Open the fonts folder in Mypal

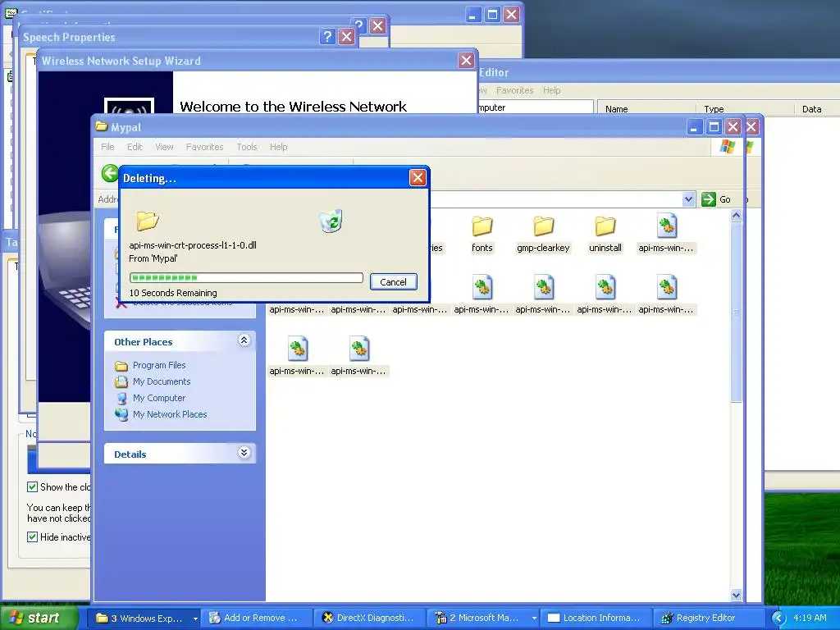tap(482, 234)
